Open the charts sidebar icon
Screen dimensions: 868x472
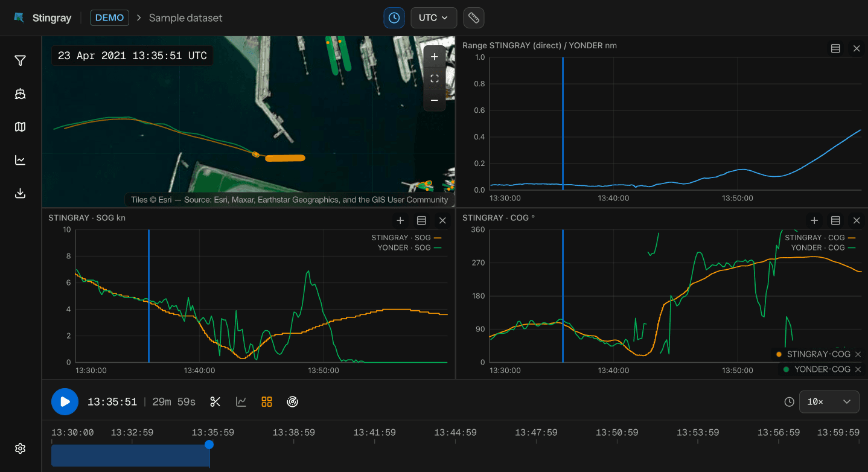tap(21, 160)
